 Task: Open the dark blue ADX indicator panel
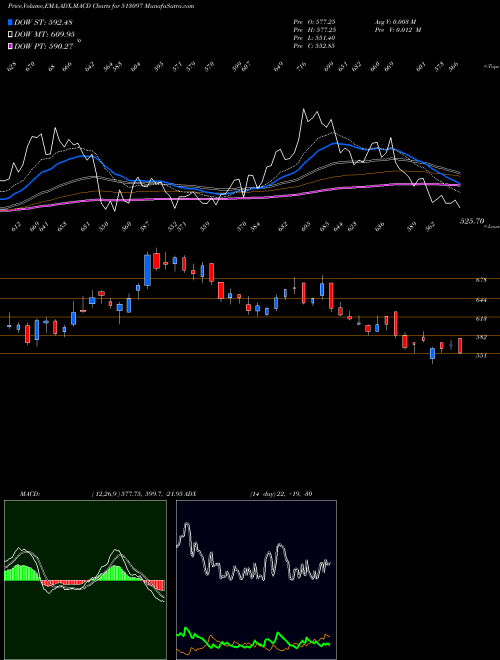click(256, 580)
